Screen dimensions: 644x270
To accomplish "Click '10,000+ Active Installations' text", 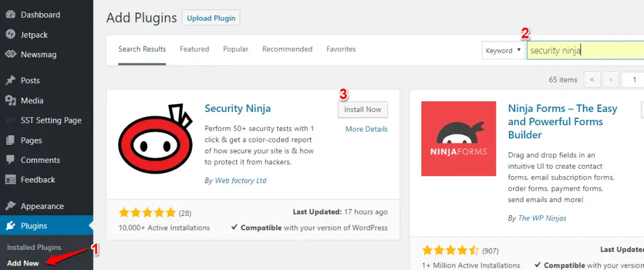I will point(164,228).
